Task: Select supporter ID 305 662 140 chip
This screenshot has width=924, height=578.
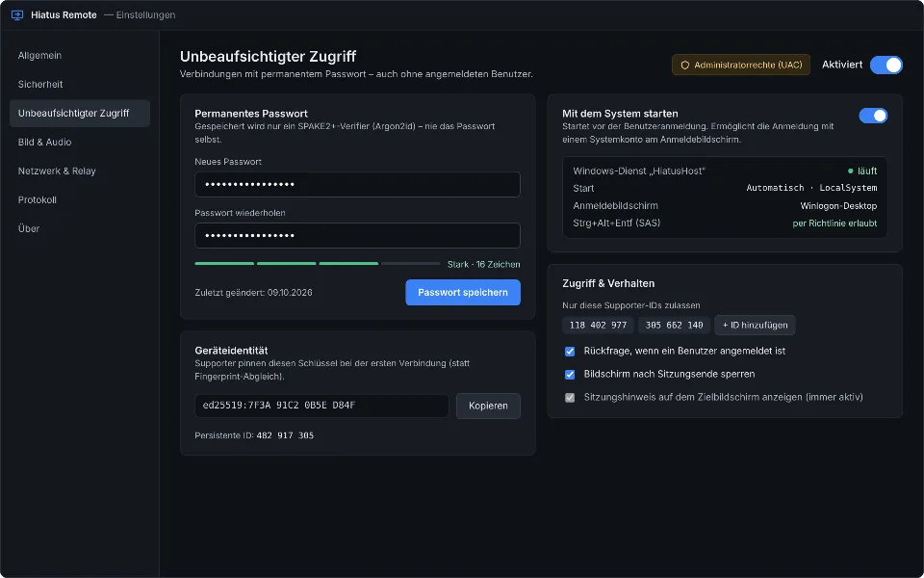Action: coord(674,325)
